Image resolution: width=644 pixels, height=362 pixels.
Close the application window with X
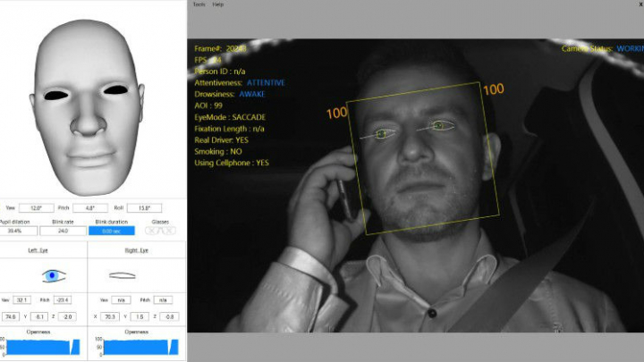tap(640, 4)
